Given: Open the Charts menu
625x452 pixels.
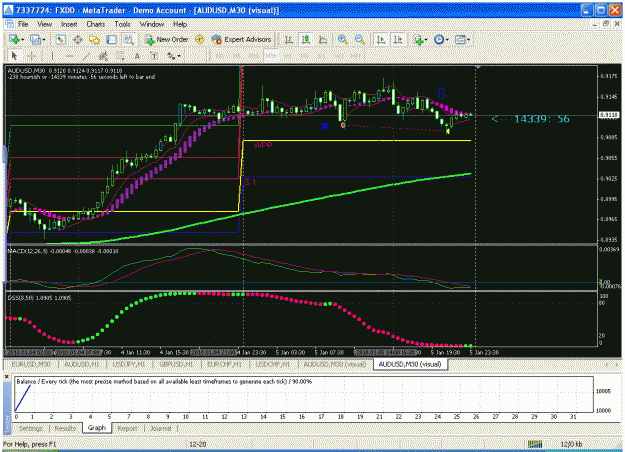Looking at the screenshot, I should [x=96, y=24].
